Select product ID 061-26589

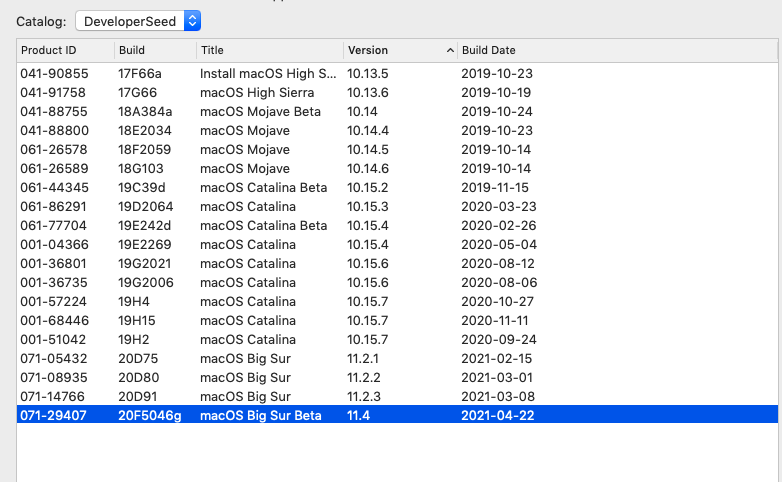54,169
